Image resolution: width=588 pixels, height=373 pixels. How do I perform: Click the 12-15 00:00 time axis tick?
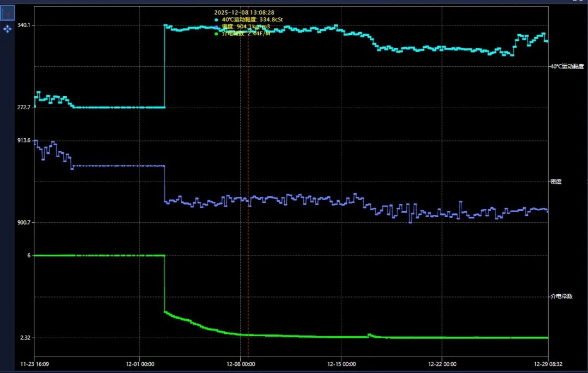[x=341, y=364]
